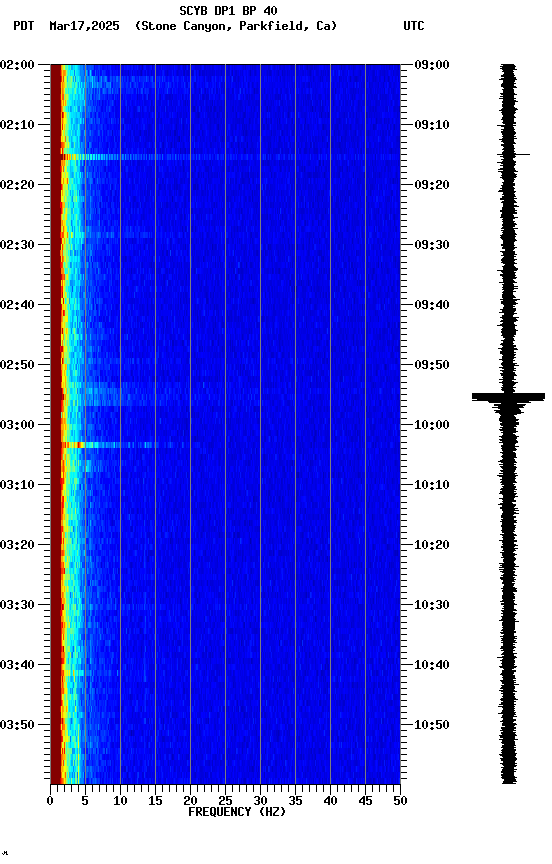Viewport: 552px width, 864px height.
Task: Click the '09:50' UTC time label
Action: 432,365
